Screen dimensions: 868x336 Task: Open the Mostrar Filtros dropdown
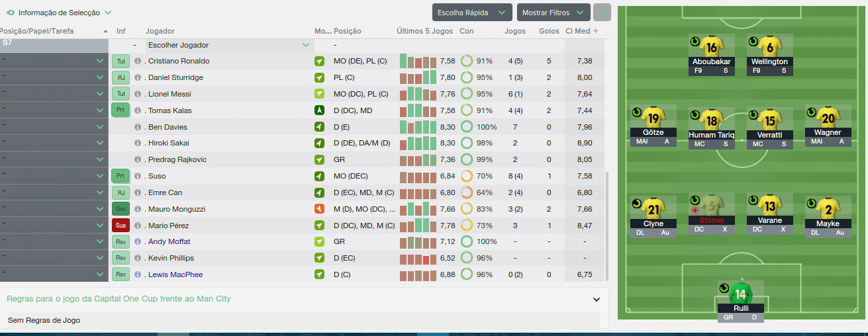pos(554,13)
